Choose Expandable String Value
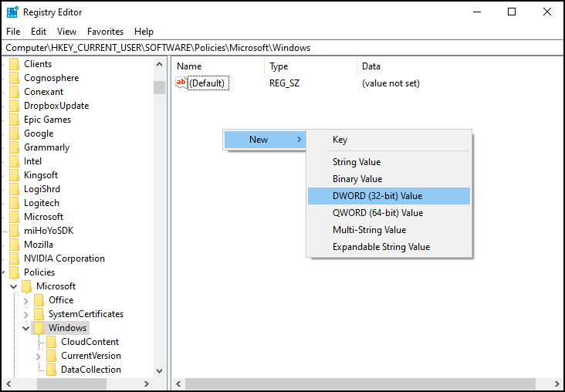Image resolution: width=565 pixels, height=392 pixels. [389, 247]
